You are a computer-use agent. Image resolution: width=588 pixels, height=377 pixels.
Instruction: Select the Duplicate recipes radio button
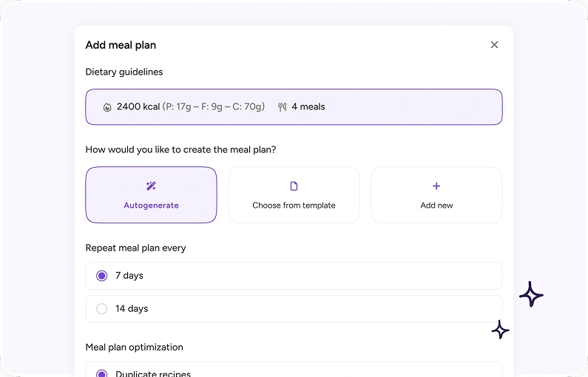point(101,373)
